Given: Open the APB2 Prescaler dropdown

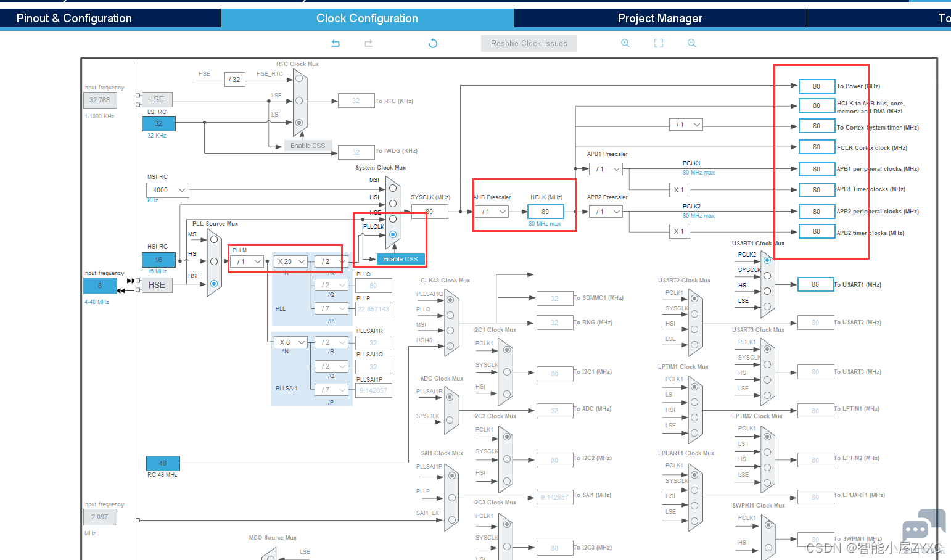Looking at the screenshot, I should click(x=606, y=212).
